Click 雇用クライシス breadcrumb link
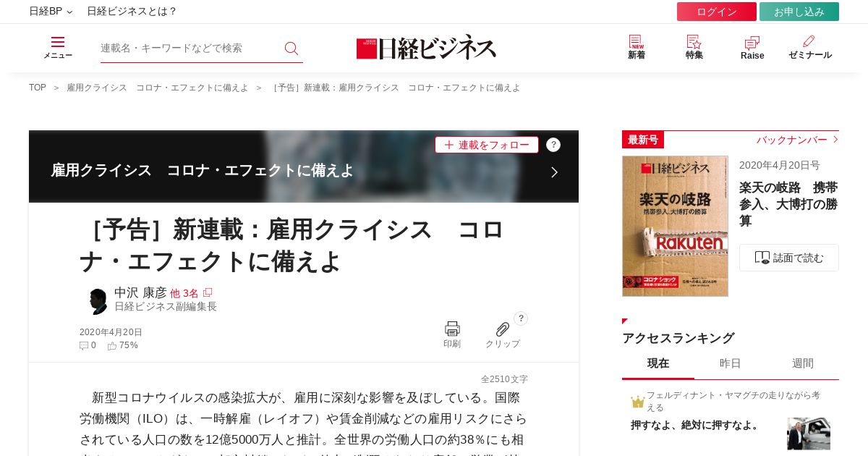Viewport: 868px width, 456px height. pyautogui.click(x=158, y=88)
